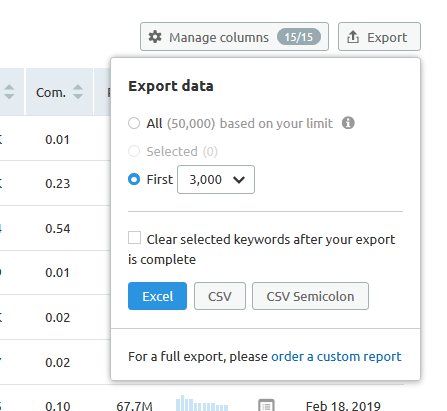
Task: Export as CSV Semicolon
Action: [310, 296]
